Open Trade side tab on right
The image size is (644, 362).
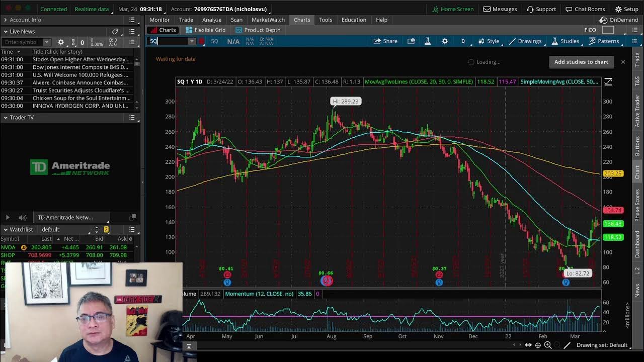(x=637, y=60)
